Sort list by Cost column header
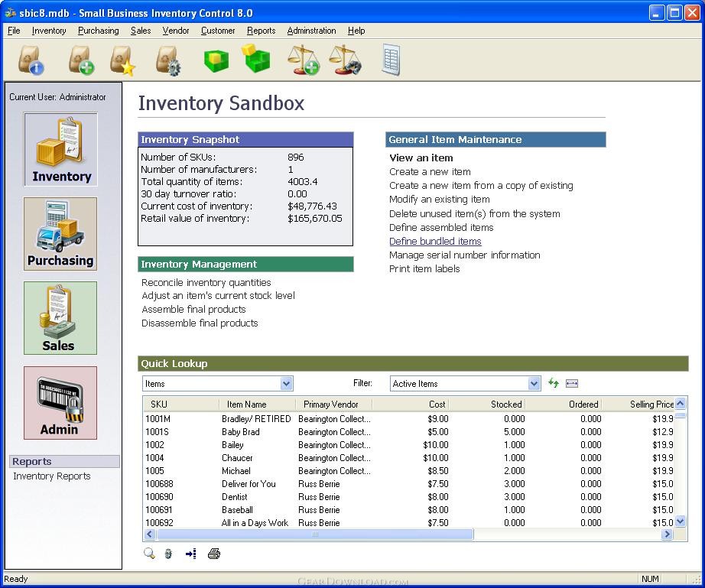 [x=411, y=404]
